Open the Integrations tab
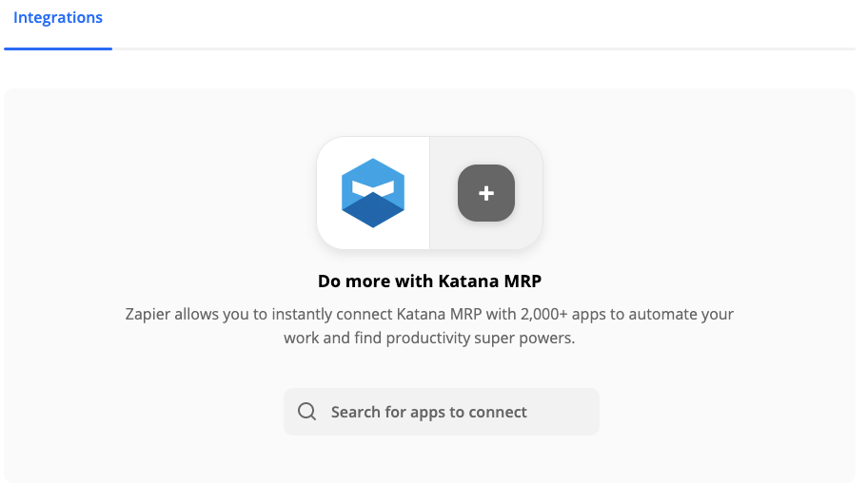868x504 pixels. pyautogui.click(x=57, y=18)
